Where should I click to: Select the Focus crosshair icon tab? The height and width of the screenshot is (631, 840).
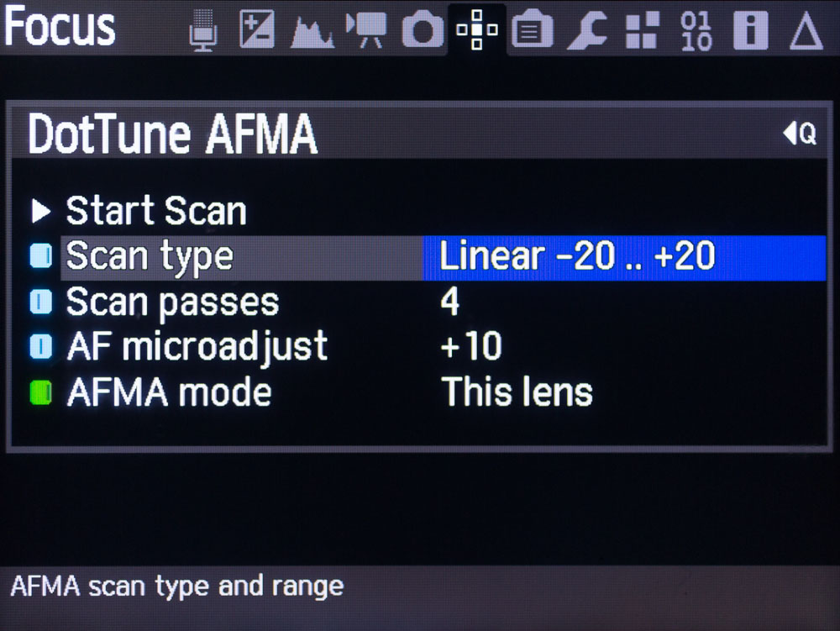[477, 29]
